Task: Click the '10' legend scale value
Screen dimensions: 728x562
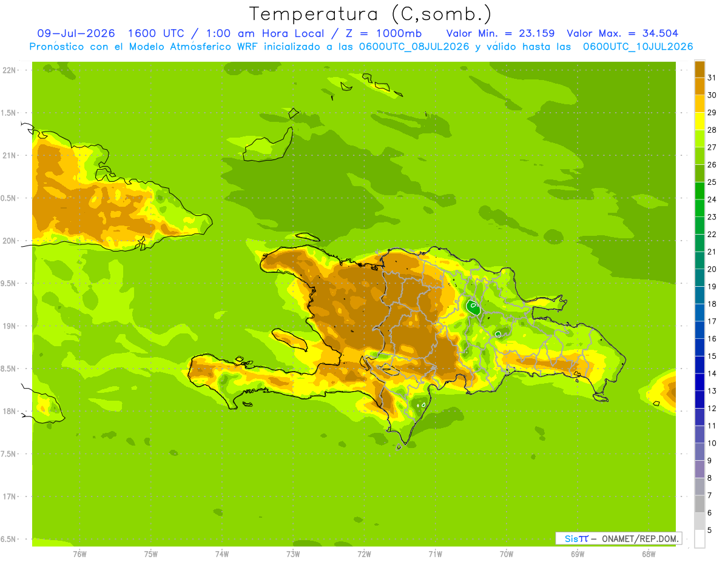Action: pos(712,443)
